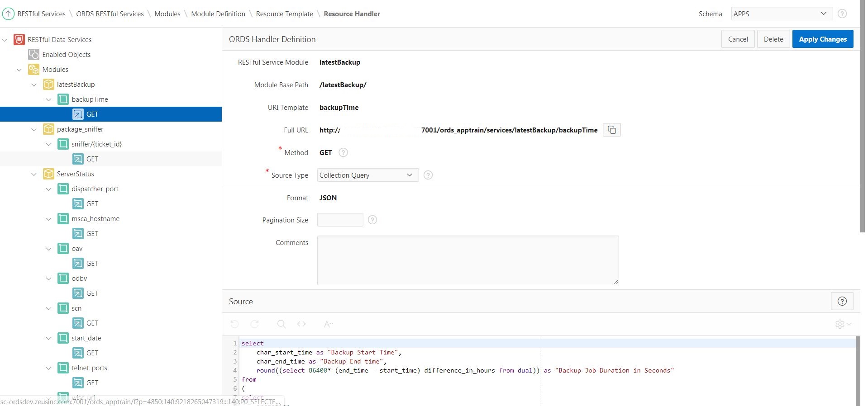Viewport: 868px width, 406px height.
Task: Go to Modules breadcrumb
Action: [167, 14]
